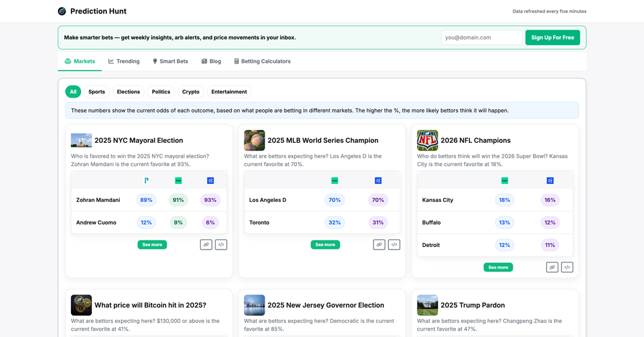This screenshot has height=337, width=644.
Task: Copy link for NYC Mayoral Election card
Action: click(206, 244)
